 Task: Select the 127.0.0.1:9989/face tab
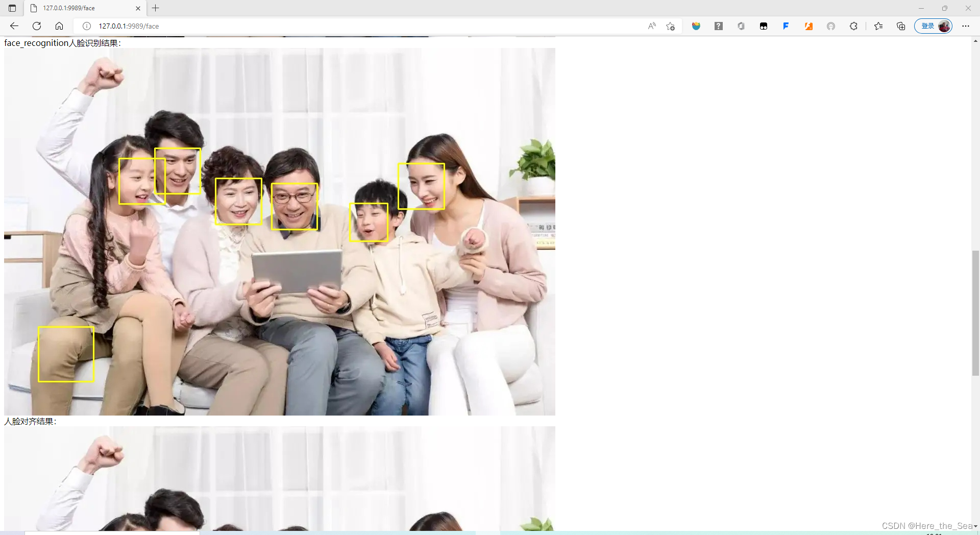click(84, 8)
